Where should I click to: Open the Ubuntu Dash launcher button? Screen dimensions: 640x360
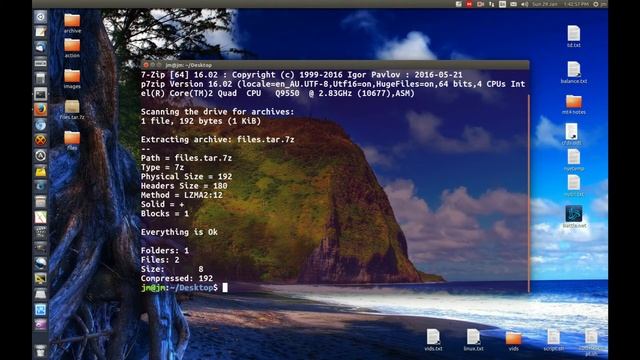click(x=40, y=17)
